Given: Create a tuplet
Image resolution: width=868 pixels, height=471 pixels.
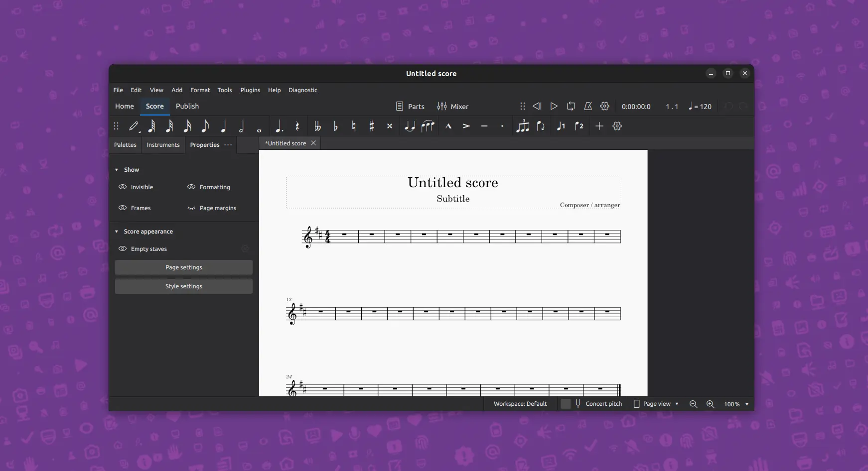Looking at the screenshot, I should 523,126.
